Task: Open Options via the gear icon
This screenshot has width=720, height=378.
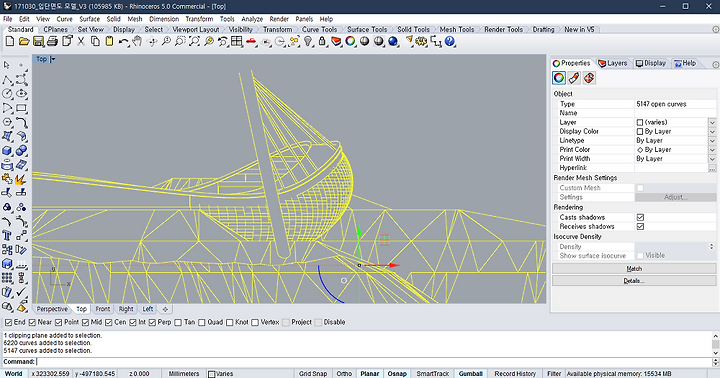Action: coord(421,41)
